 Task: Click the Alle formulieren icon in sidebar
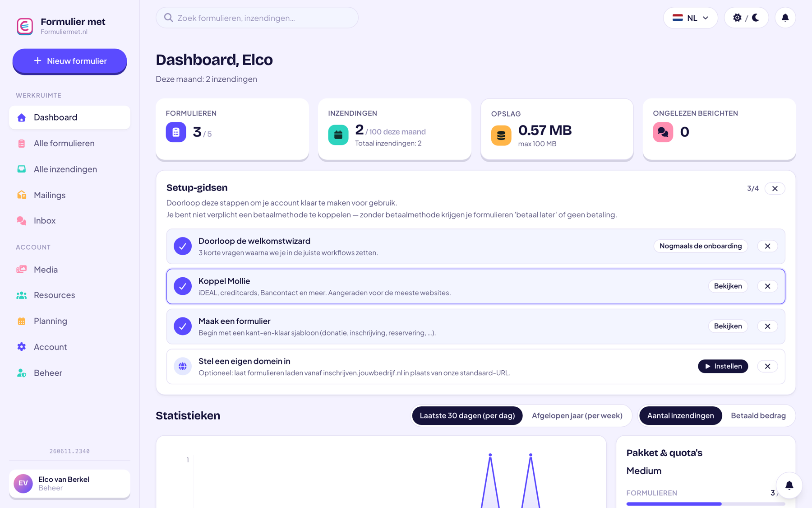(x=21, y=143)
